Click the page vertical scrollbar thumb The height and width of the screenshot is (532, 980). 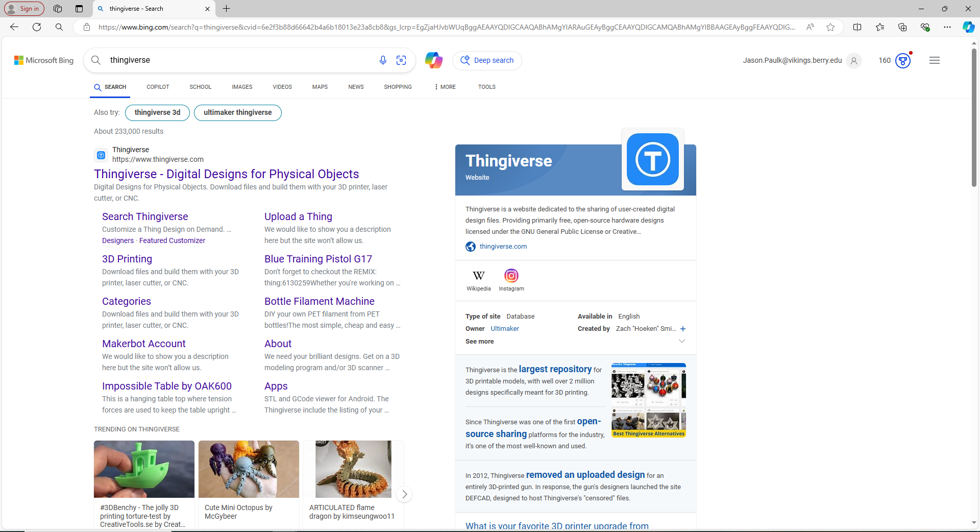974,117
